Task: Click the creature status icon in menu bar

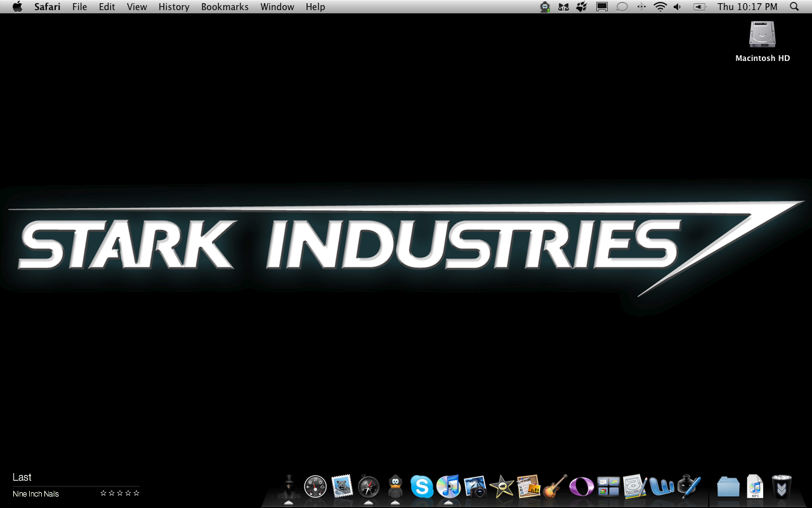Action: click(545, 7)
